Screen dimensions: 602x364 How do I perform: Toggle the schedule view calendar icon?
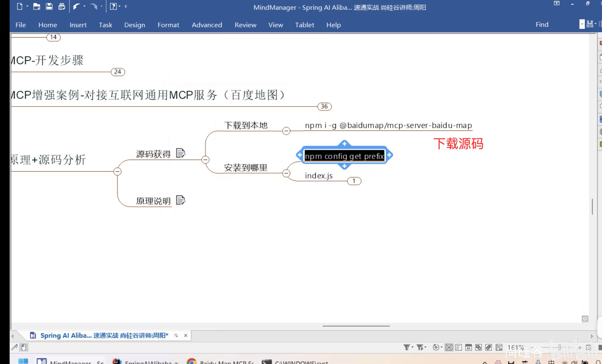tap(468, 347)
